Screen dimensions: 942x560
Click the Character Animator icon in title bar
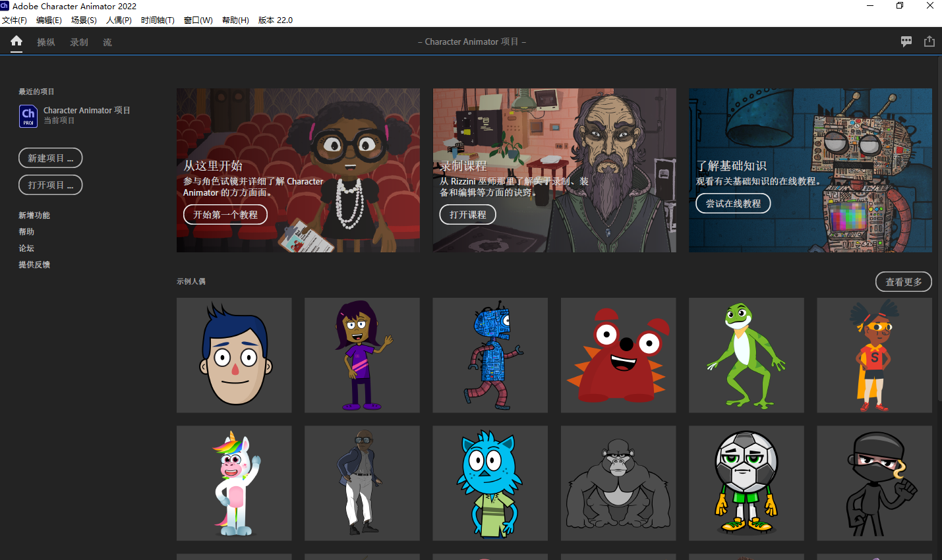click(x=6, y=6)
